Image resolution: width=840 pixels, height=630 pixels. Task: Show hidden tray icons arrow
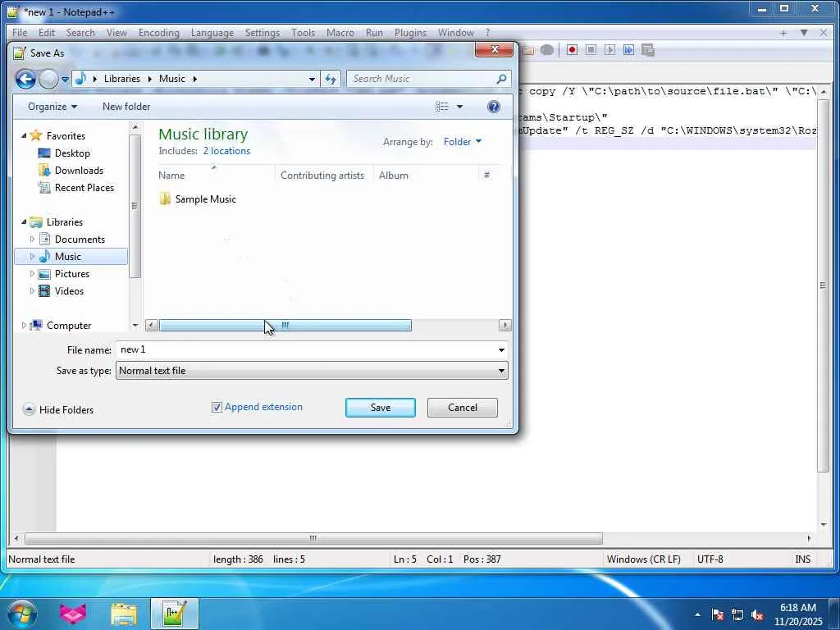(x=697, y=614)
